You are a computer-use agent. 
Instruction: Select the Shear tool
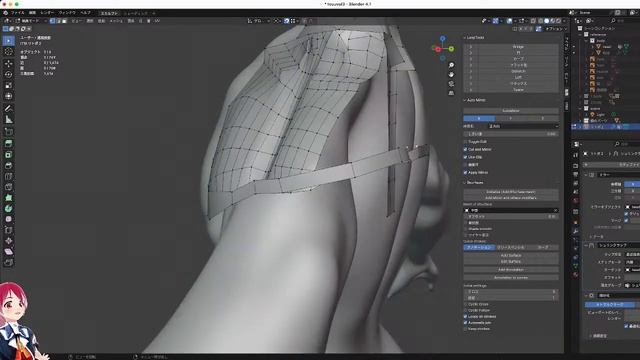point(9,251)
